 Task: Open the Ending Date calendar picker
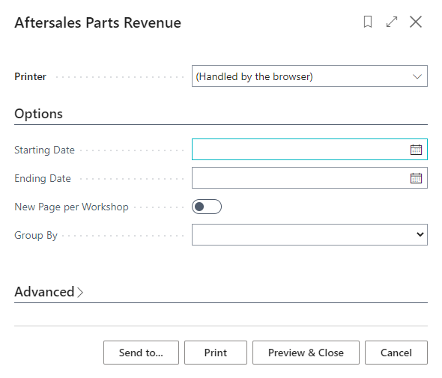[416, 178]
